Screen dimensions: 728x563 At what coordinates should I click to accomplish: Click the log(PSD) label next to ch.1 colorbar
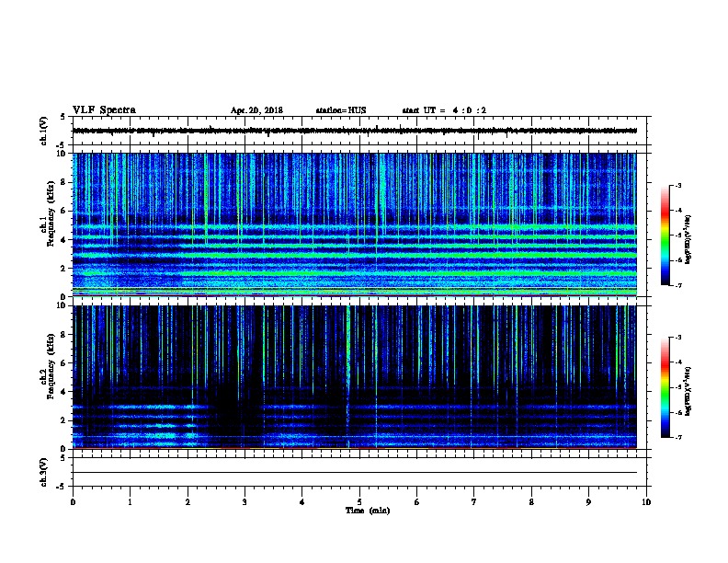688,239
